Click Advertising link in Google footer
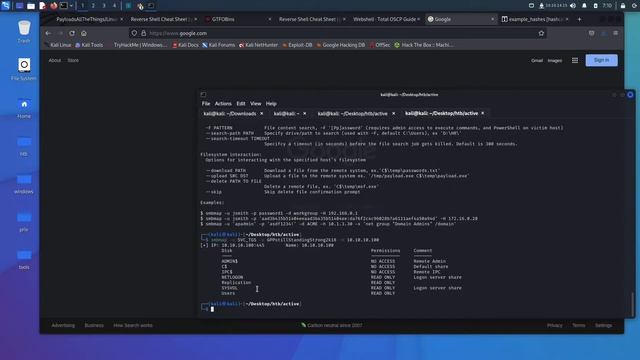 63,325
